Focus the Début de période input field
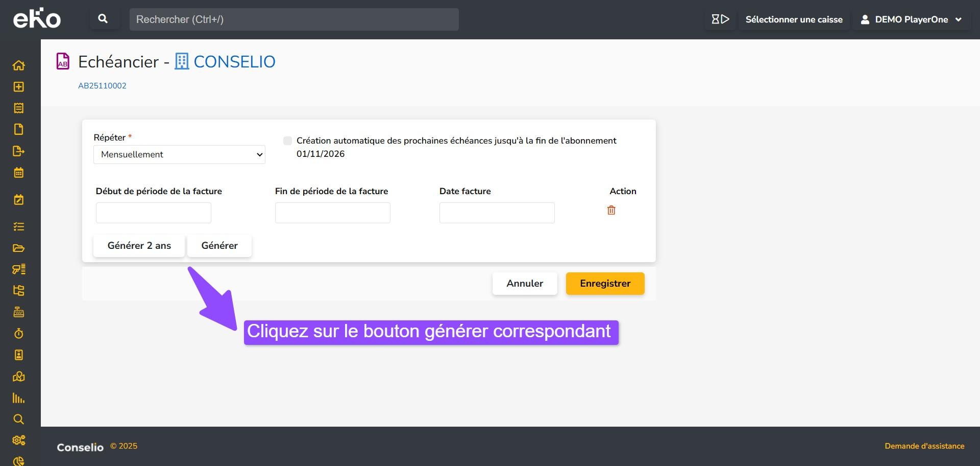The image size is (980, 466). (153, 213)
